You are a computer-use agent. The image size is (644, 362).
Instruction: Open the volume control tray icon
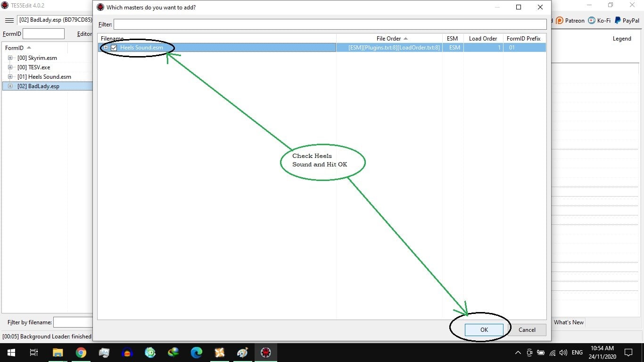click(563, 353)
